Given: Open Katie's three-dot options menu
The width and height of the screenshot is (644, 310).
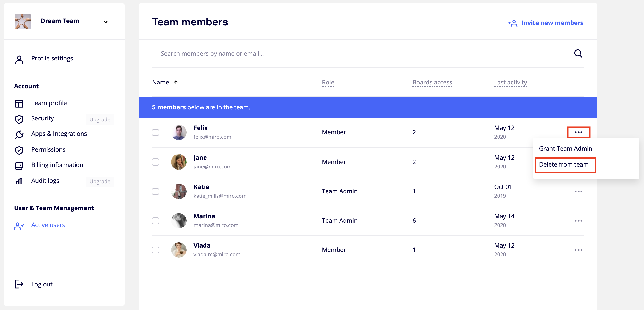Looking at the screenshot, I should (578, 191).
